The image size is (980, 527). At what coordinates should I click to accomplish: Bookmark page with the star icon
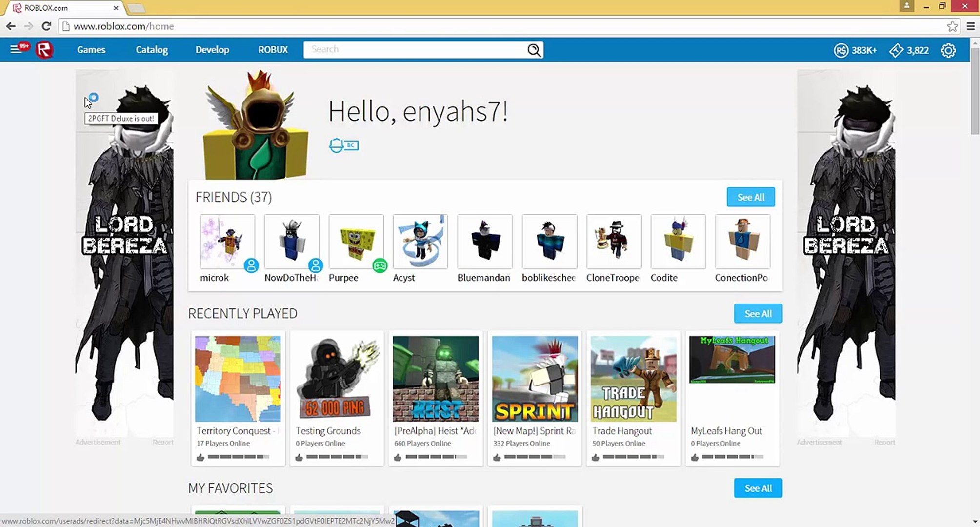[952, 26]
